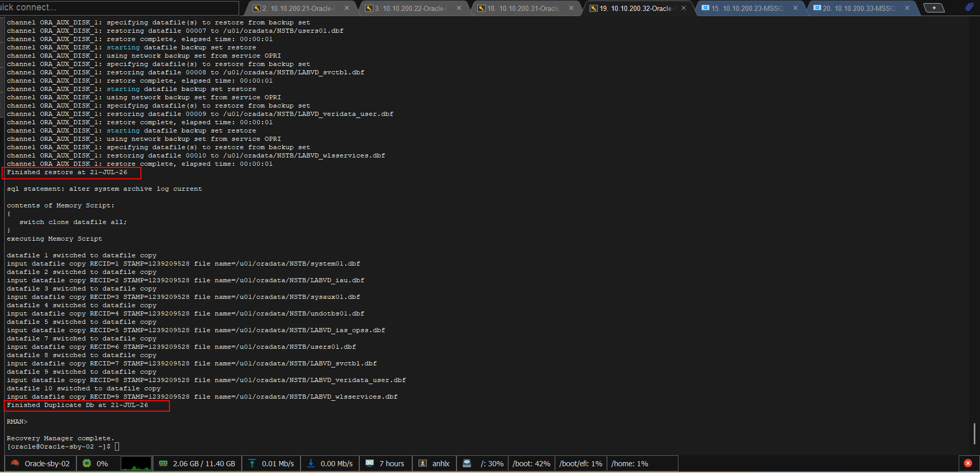The image size is (980, 473).
Task: Click RDP monitor icon on 10.10.200.23 tab
Action: [x=705, y=8]
